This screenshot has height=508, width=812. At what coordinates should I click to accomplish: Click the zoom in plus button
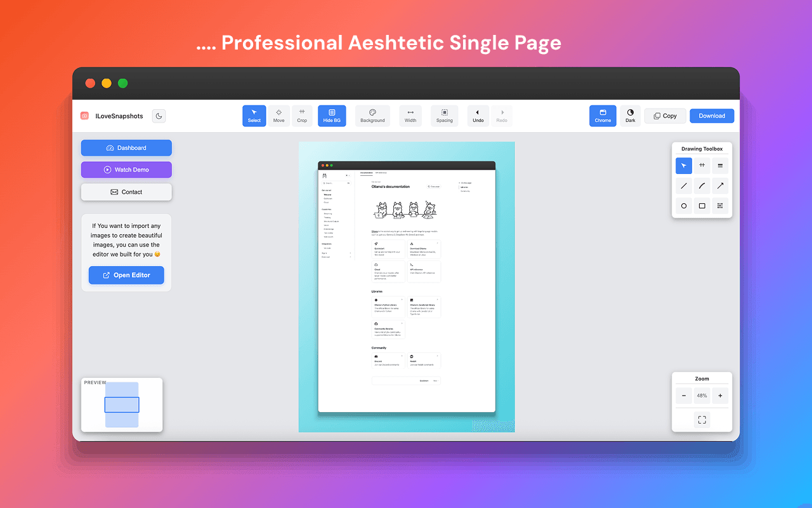click(720, 396)
